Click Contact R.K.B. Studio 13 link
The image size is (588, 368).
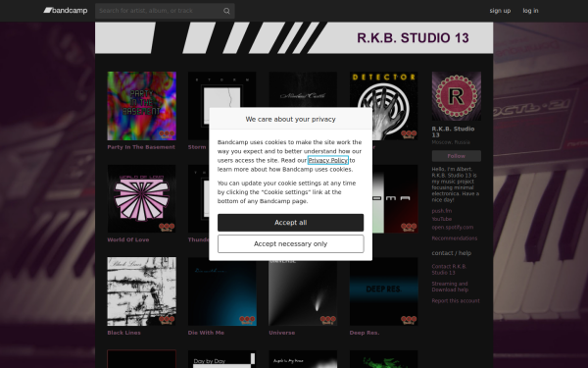click(449, 270)
